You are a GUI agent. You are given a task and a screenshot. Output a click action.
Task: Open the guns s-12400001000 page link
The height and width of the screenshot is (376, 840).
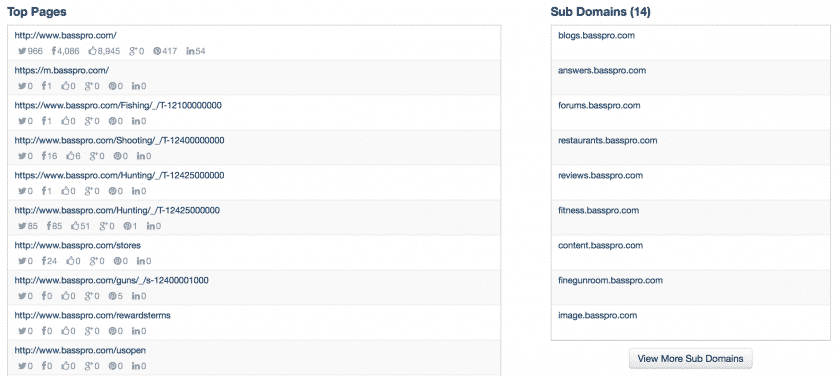pyautogui.click(x=111, y=280)
